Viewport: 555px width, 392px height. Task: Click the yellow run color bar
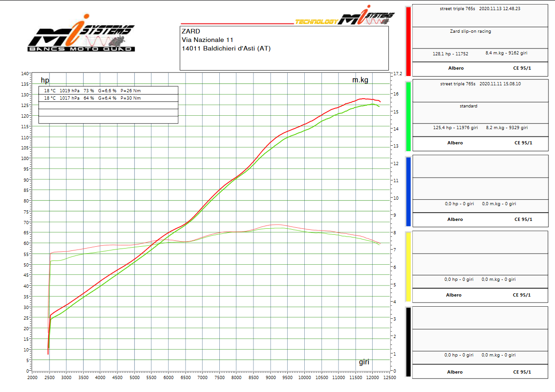[x=408, y=267]
